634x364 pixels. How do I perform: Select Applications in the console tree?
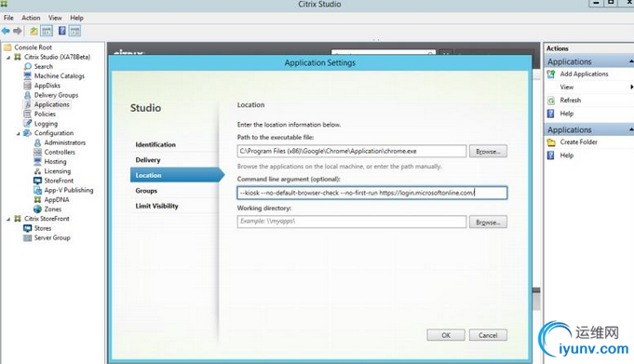pyautogui.click(x=52, y=104)
